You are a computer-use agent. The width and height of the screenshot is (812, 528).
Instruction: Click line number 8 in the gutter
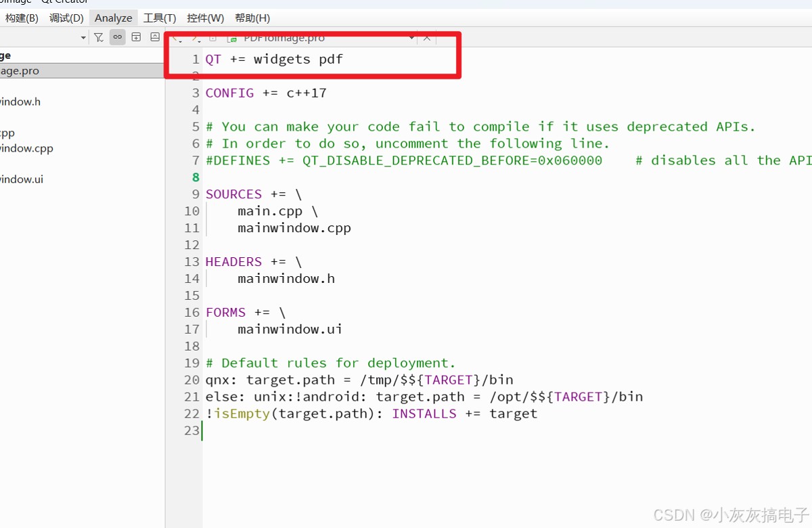tap(196, 177)
